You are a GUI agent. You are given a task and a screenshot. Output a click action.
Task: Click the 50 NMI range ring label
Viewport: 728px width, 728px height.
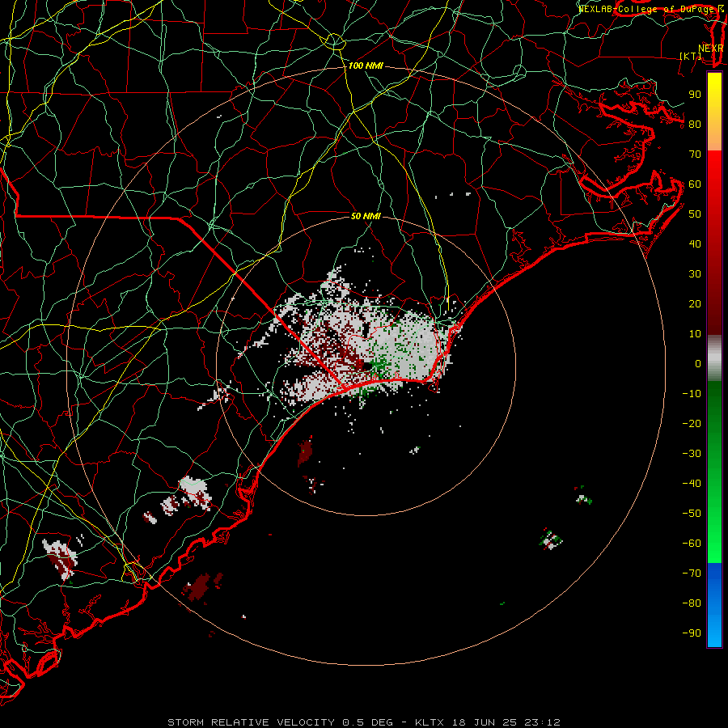pos(366,216)
